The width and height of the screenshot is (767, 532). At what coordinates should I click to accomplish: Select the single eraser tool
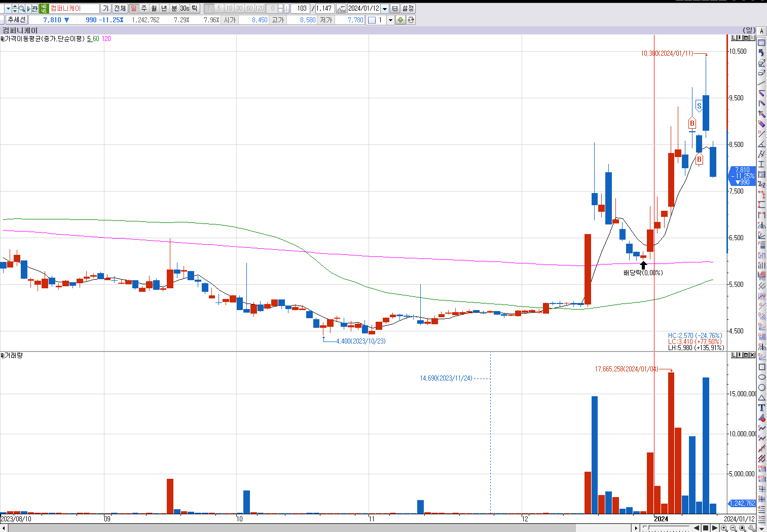761,72
